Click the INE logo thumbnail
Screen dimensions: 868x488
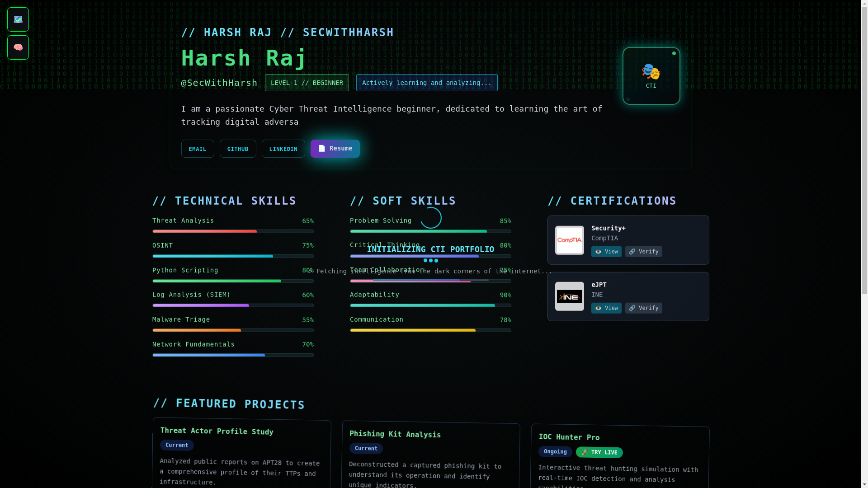click(570, 296)
